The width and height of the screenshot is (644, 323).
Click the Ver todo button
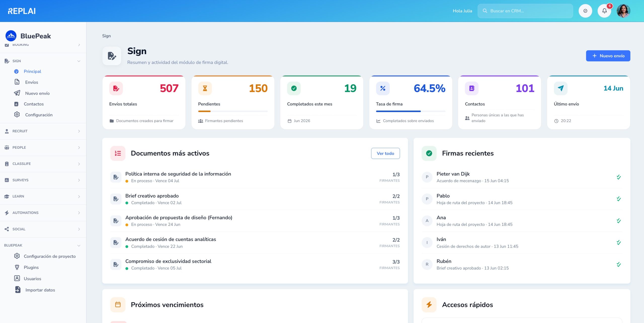pos(385,153)
